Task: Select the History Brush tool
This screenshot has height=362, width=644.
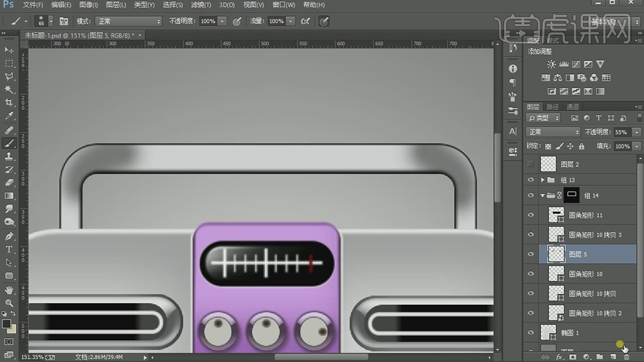Action: (8, 170)
